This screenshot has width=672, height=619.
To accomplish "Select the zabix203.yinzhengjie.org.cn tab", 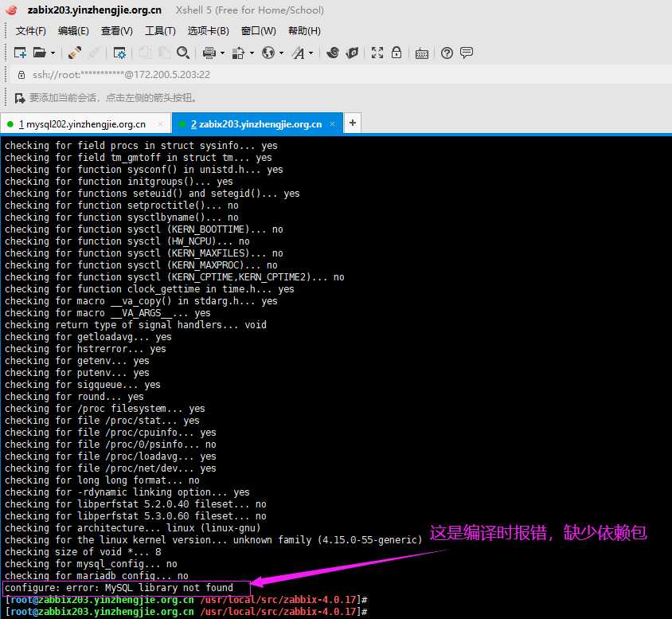I will pyautogui.click(x=256, y=124).
